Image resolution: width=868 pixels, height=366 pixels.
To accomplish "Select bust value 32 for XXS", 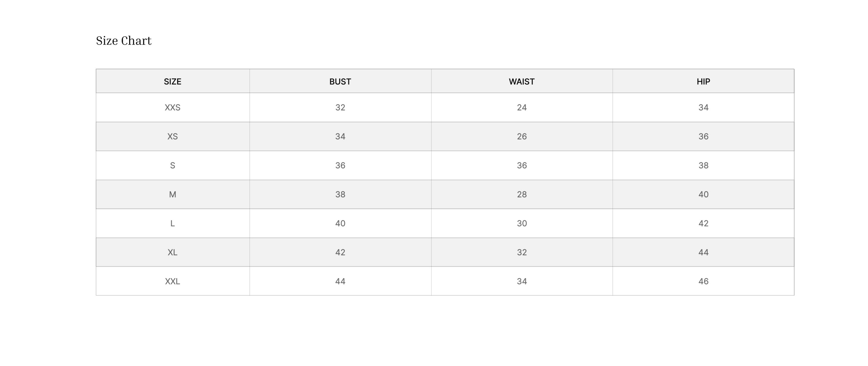I will pos(340,107).
